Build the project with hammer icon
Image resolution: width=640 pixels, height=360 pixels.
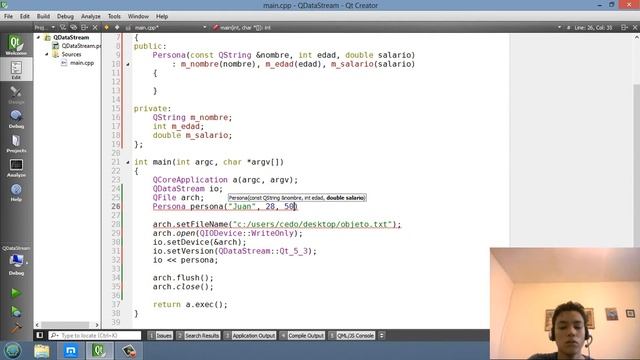click(16, 328)
